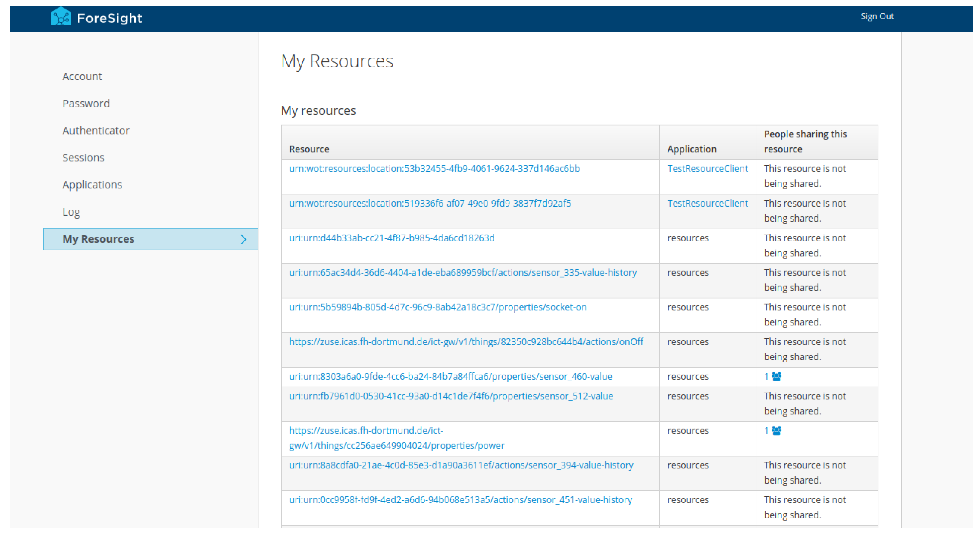Viewport: 980px width, 538px height.
Task: Open the Password settings page
Action: pos(86,104)
